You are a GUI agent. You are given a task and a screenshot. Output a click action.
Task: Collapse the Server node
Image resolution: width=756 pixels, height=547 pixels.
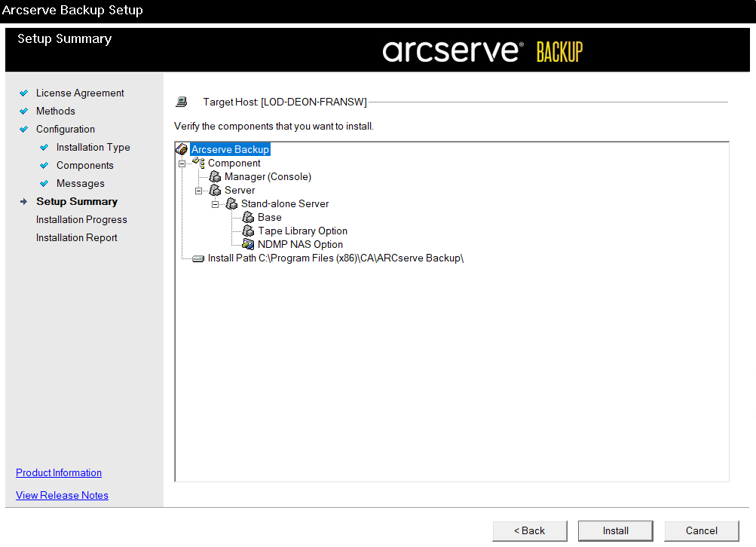198,190
